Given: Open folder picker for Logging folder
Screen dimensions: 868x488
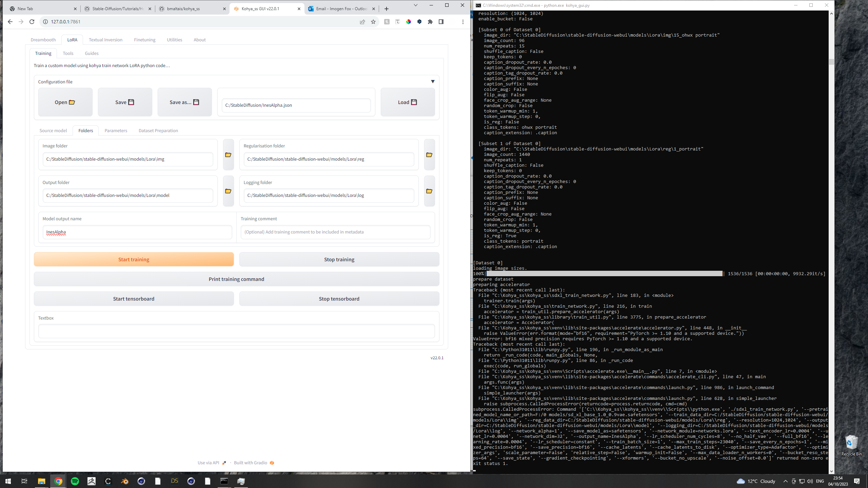Looking at the screenshot, I should click(x=429, y=191).
